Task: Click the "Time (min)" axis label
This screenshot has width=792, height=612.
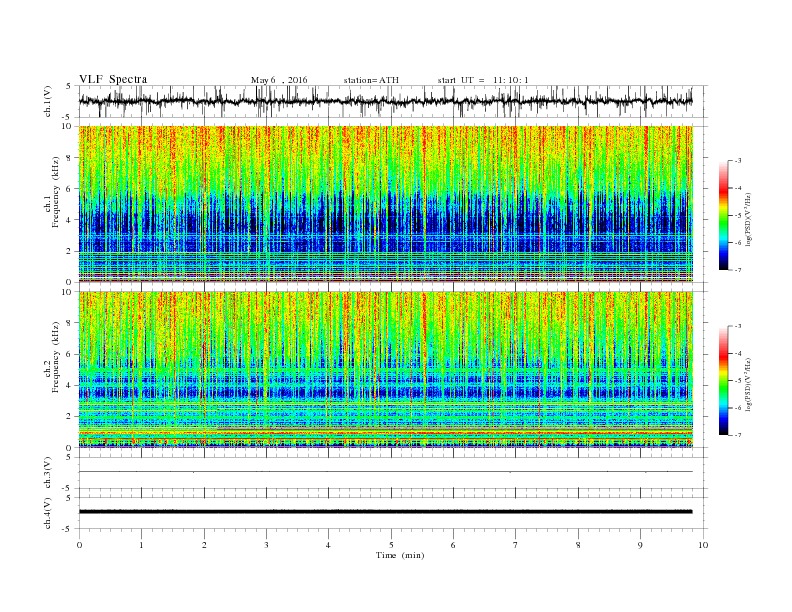Action: point(400,555)
